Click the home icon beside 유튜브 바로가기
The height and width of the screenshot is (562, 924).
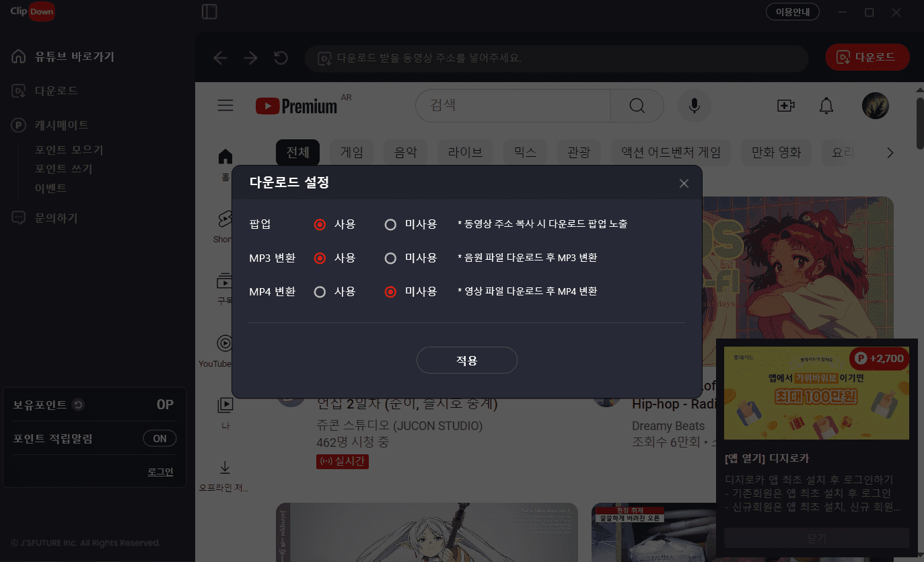[19, 57]
